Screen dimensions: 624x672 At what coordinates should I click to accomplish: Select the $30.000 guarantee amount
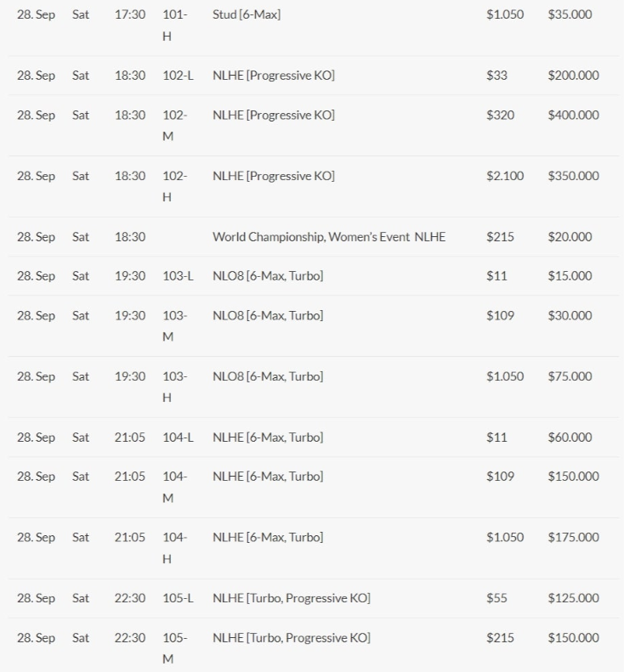click(x=570, y=315)
